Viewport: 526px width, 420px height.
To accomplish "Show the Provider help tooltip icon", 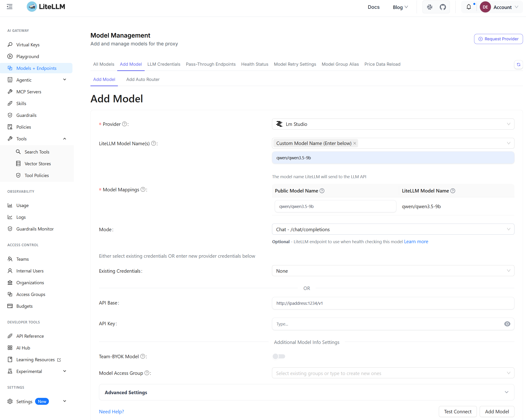I will click(x=124, y=124).
